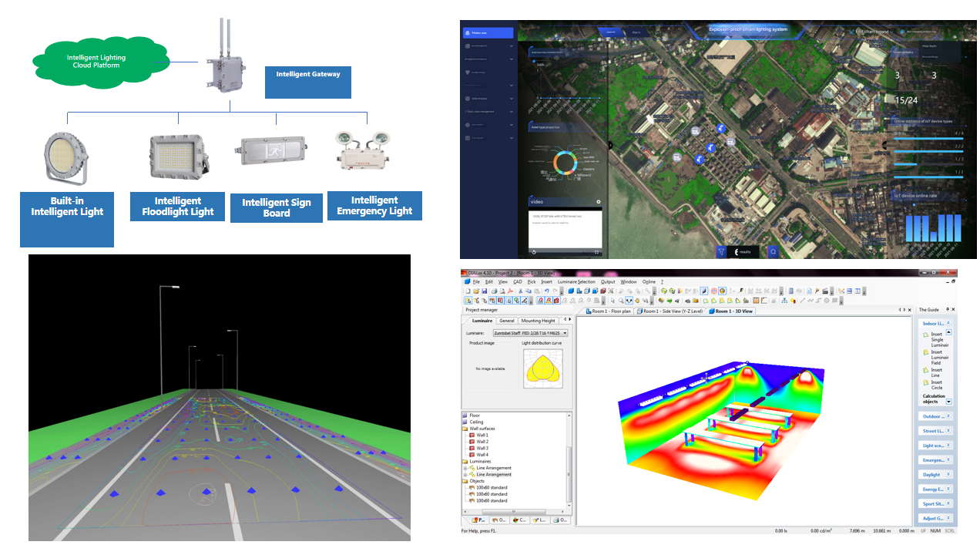Click the Cut scissors icon in DIALux toolbar

[x=520, y=291]
